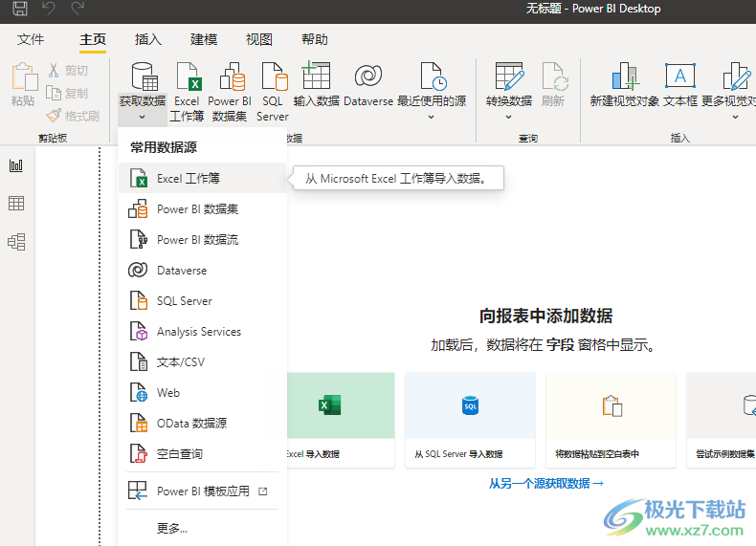Viewport: 756px width, 546px height.
Task: Click 更多... at the bottom of the list
Action: pos(202,528)
